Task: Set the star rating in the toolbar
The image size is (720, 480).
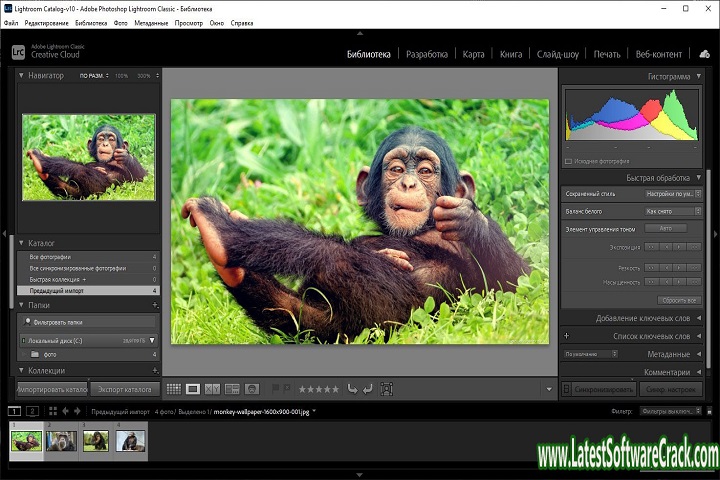Action: click(319, 389)
